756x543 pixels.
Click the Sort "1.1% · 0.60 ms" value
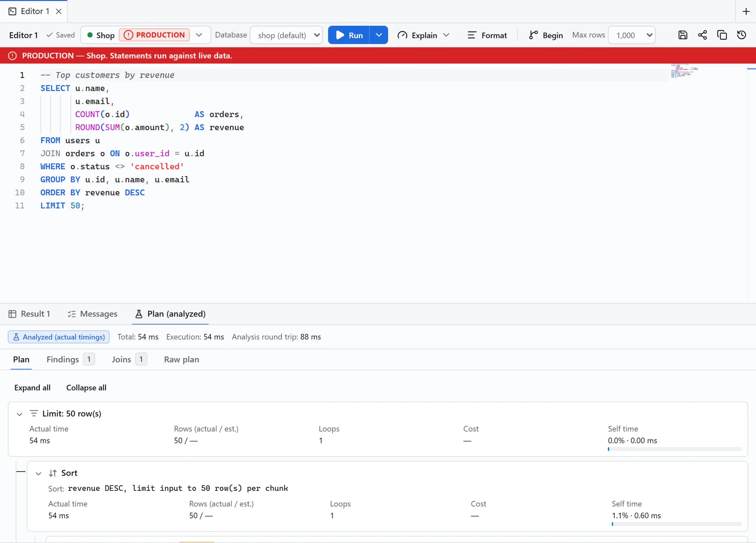[x=636, y=516]
